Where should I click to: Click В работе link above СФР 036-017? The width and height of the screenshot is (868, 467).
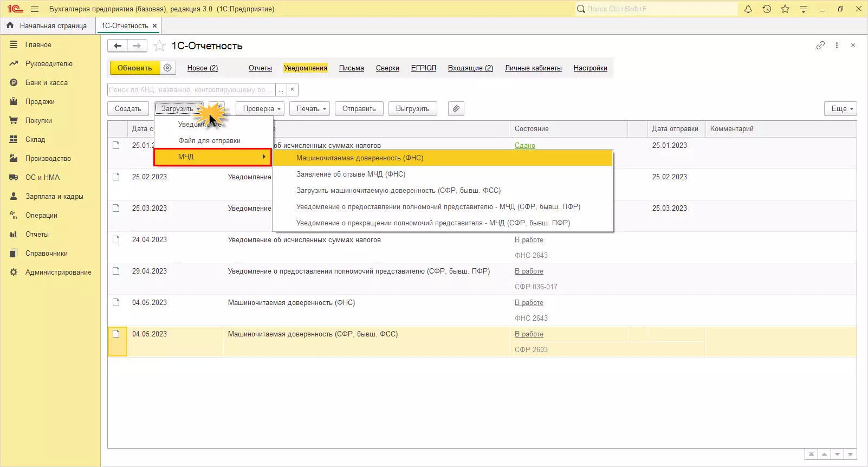[529, 271]
